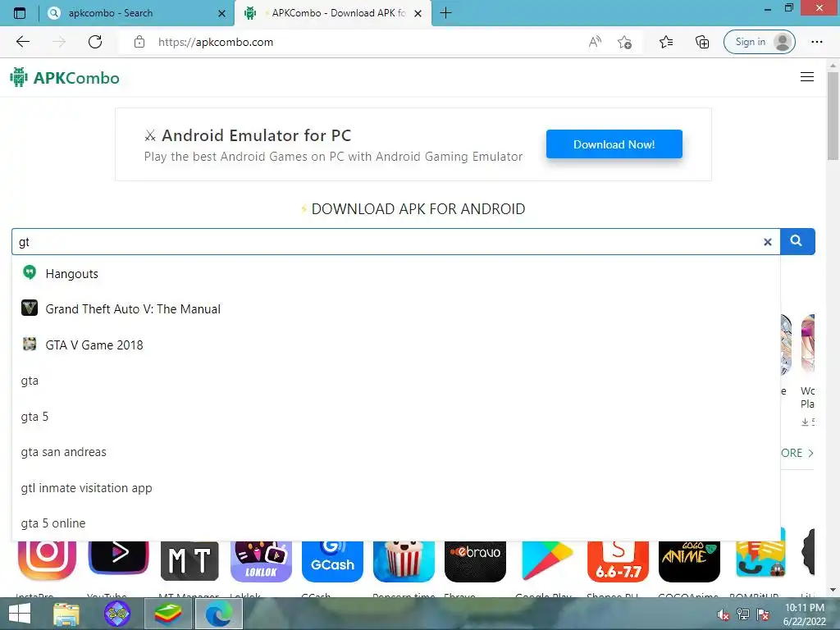Close the APKCombo - Download APK tab

pos(418,13)
